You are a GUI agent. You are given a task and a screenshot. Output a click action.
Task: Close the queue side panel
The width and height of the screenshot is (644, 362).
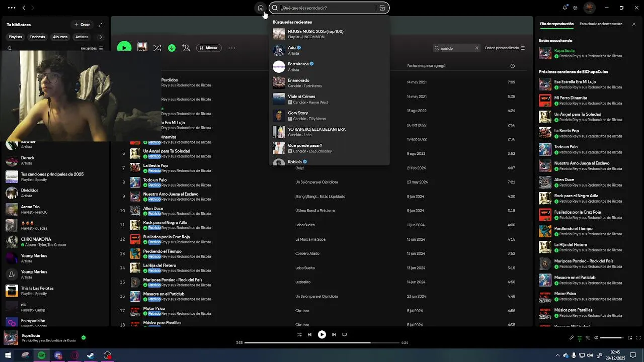click(634, 24)
